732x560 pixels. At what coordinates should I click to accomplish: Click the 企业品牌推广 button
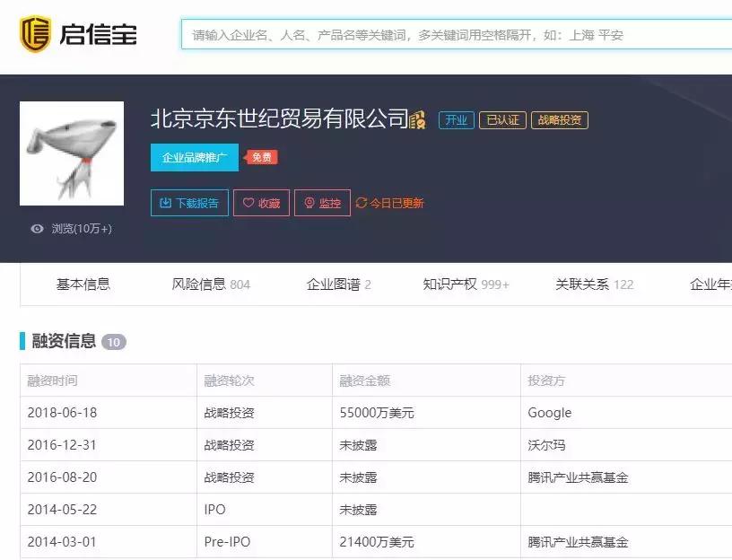coord(196,157)
